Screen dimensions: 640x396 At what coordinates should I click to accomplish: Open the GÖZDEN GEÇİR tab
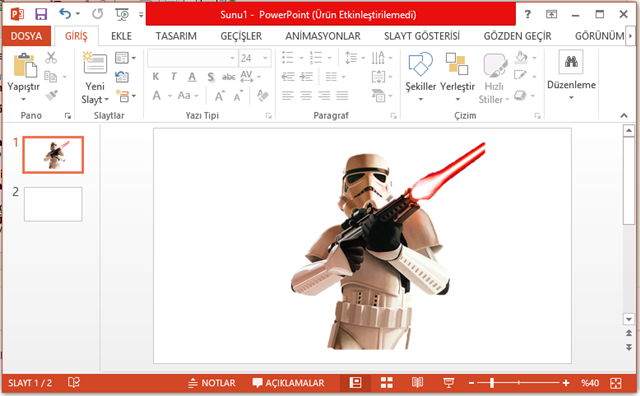pos(518,36)
